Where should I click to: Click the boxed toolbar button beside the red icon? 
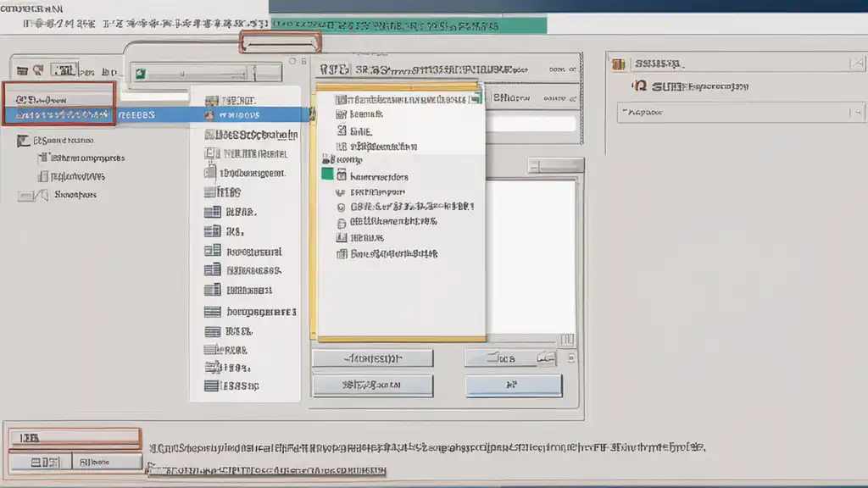[x=64, y=69]
